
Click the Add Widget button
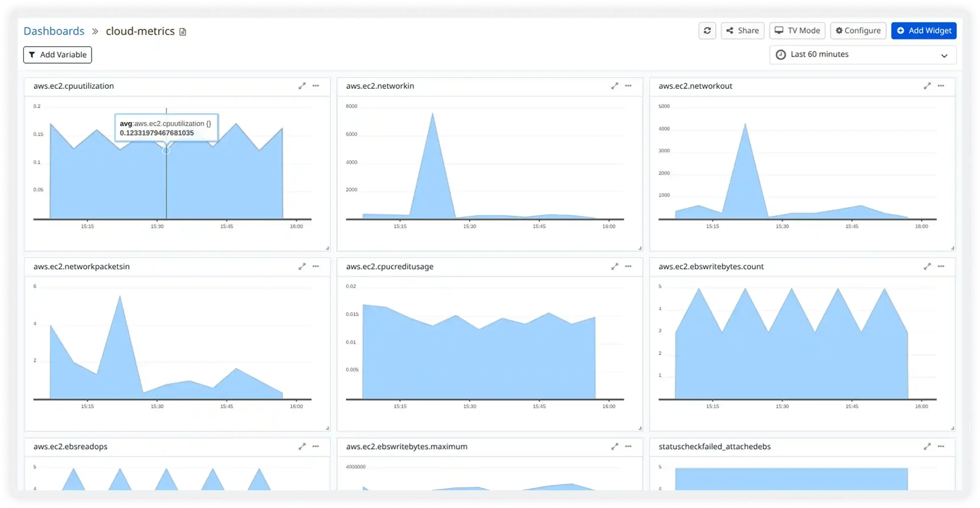pyautogui.click(x=923, y=30)
